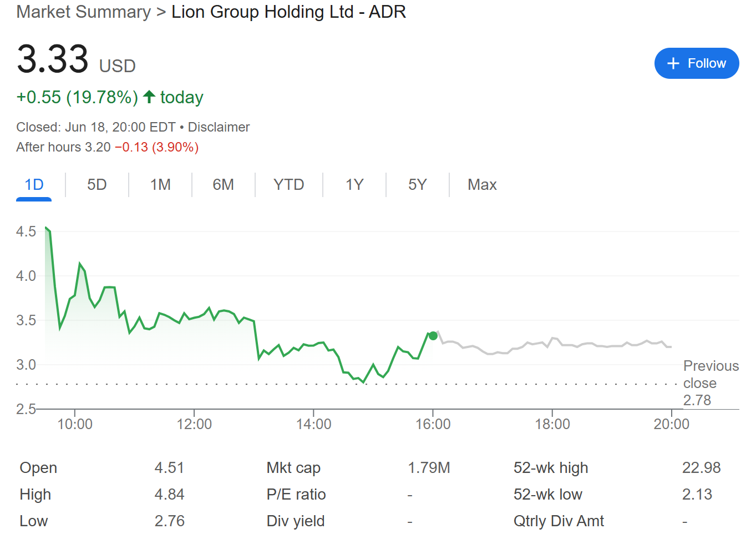Switch to the 5D time range tab

point(97,185)
